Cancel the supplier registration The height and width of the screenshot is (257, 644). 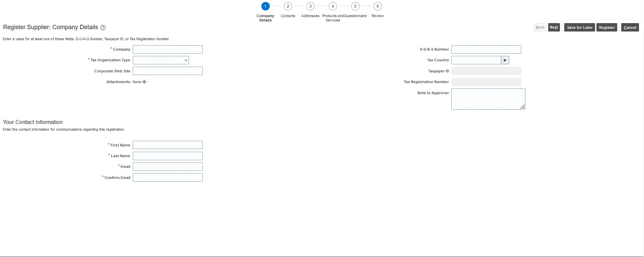click(x=630, y=27)
